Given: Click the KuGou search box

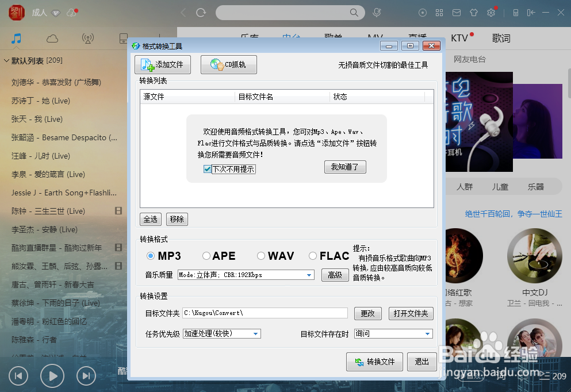Looking at the screenshot, I should (x=290, y=13).
